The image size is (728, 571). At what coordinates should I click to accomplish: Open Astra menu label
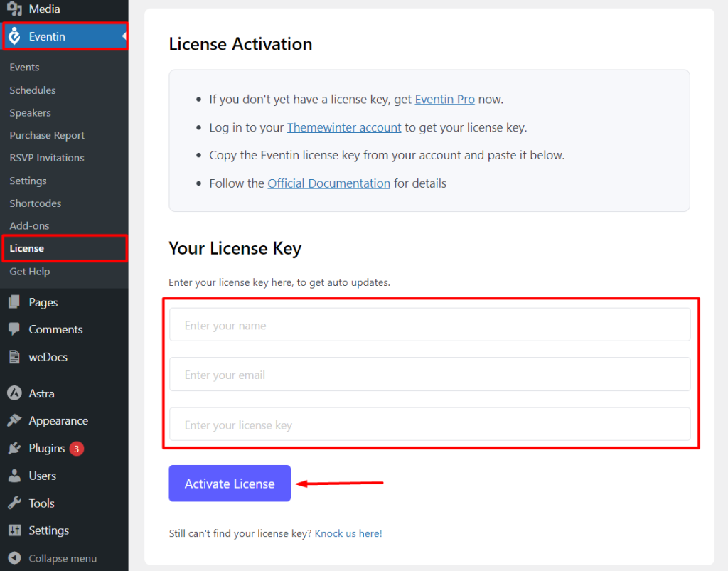click(41, 393)
